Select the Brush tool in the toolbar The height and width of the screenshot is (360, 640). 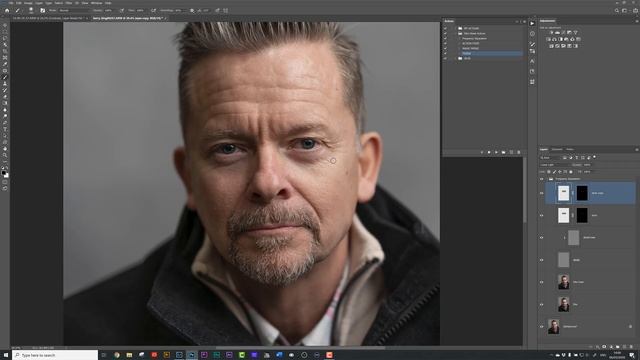coord(5,77)
